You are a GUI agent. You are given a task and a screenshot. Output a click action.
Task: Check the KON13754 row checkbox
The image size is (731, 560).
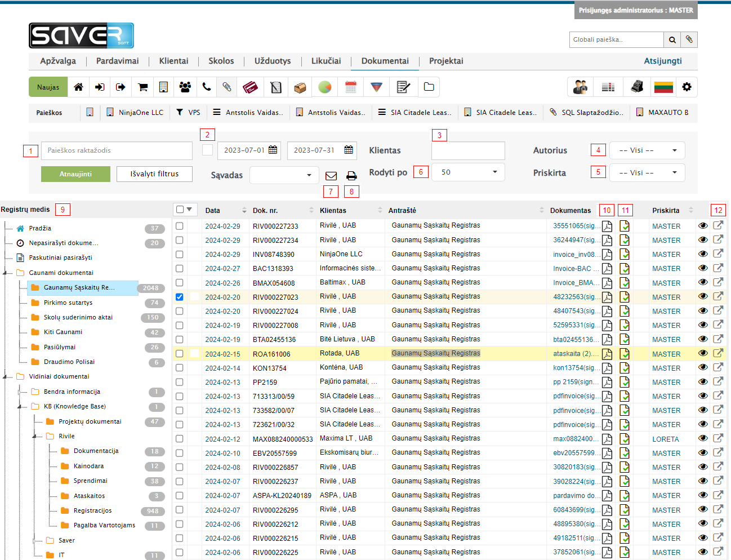coord(180,368)
